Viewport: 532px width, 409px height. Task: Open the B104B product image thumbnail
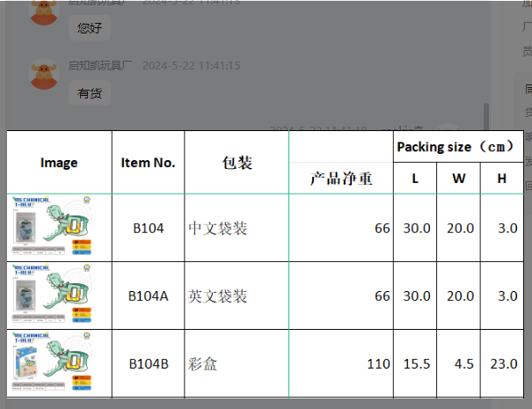(59, 362)
